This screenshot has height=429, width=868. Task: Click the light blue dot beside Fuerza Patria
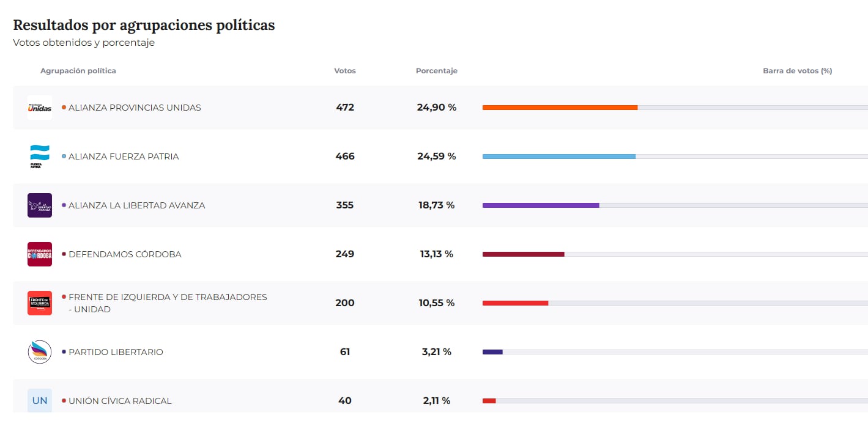(64, 156)
